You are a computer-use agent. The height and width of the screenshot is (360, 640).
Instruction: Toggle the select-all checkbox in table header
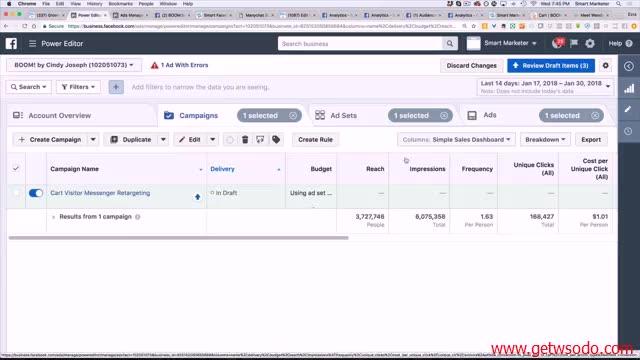pyautogui.click(x=16, y=169)
